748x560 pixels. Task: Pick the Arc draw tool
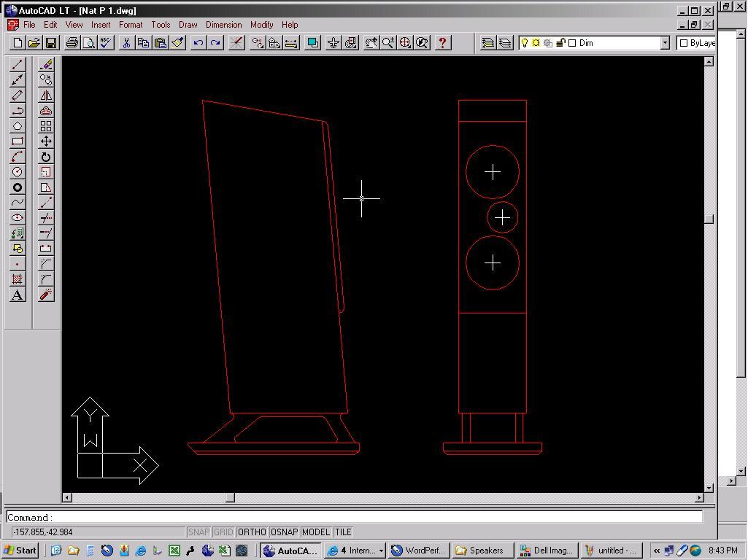pyautogui.click(x=18, y=157)
